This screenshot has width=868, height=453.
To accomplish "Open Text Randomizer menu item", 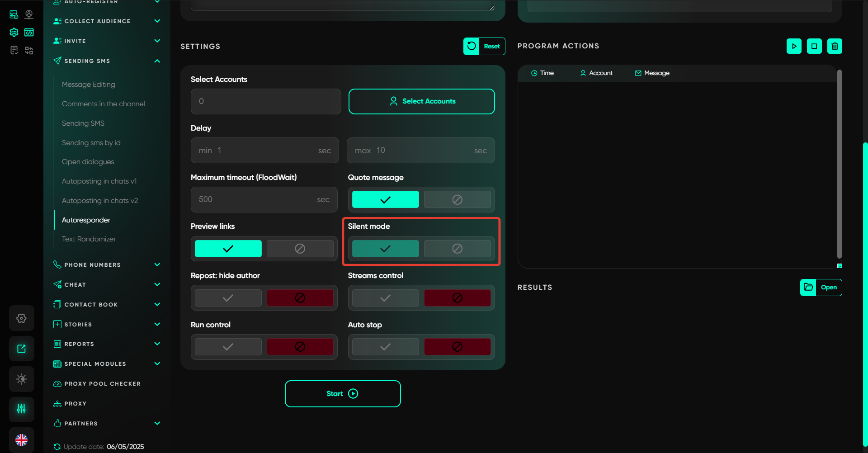I will (89, 239).
